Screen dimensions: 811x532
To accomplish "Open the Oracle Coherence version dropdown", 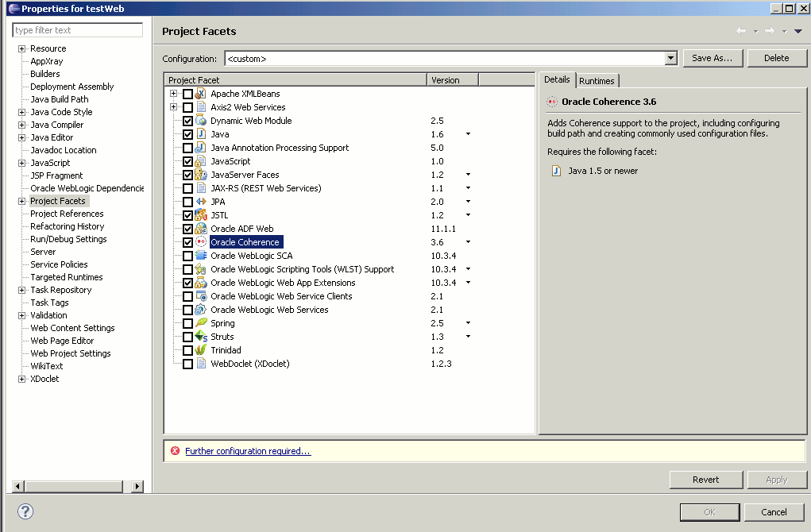I will [x=468, y=242].
